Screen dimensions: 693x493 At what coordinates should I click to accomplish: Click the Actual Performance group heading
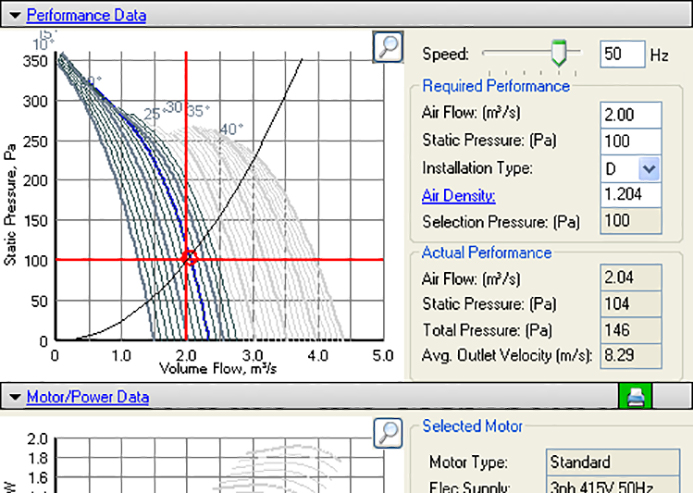[x=487, y=252]
